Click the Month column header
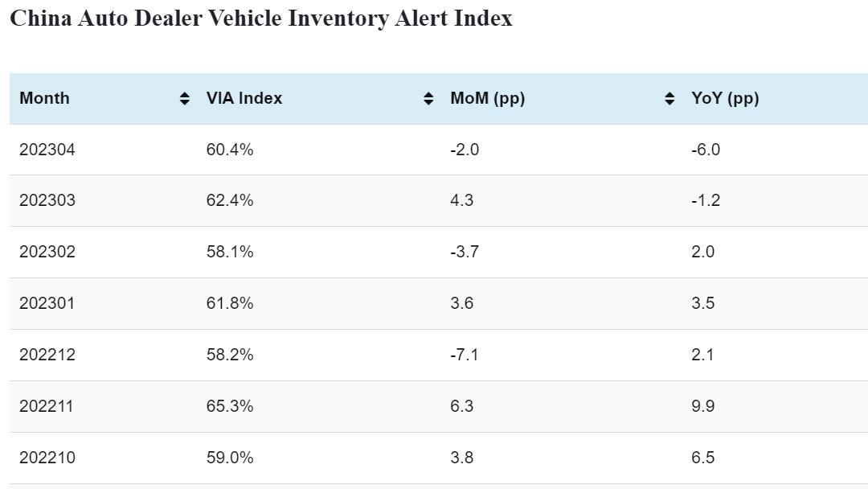The image size is (868, 489). (45, 98)
